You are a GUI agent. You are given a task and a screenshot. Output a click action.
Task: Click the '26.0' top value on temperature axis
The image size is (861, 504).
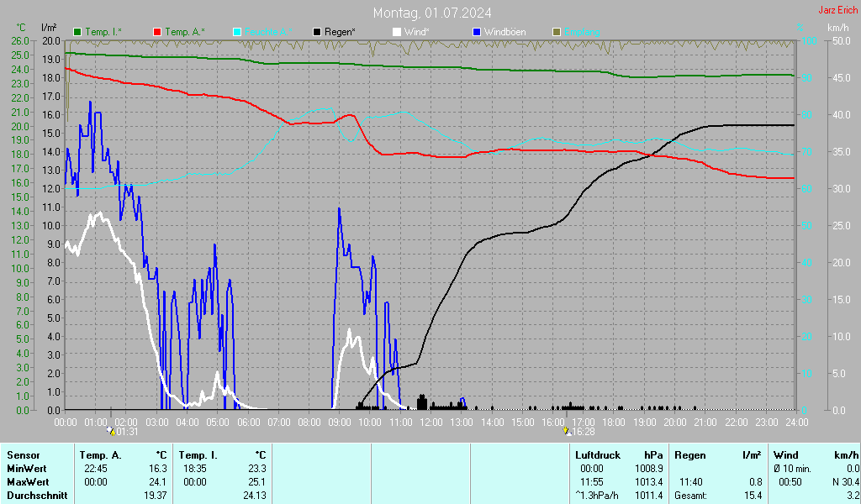[x=20, y=40]
